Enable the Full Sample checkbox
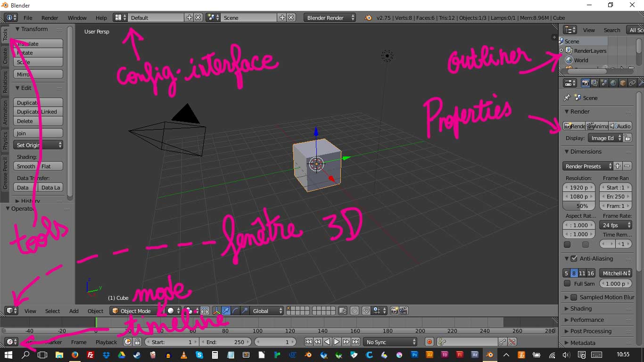This screenshot has width=644, height=362. pyautogui.click(x=567, y=283)
